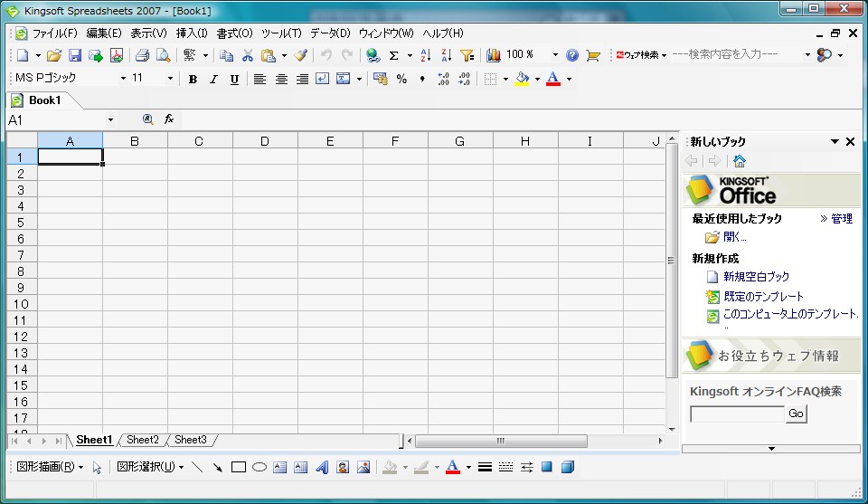The height and width of the screenshot is (504, 868).
Task: Expand the 図形描画 drawing menu
Action: 50,467
